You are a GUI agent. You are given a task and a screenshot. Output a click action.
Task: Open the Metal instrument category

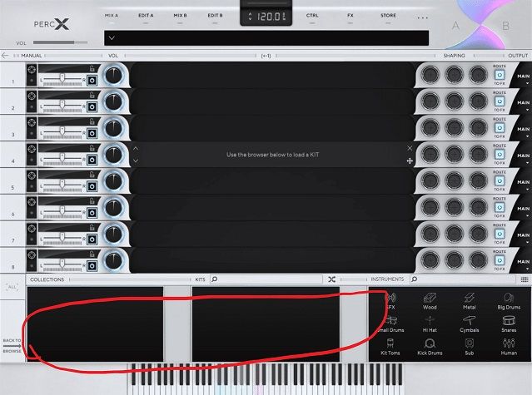(470, 301)
